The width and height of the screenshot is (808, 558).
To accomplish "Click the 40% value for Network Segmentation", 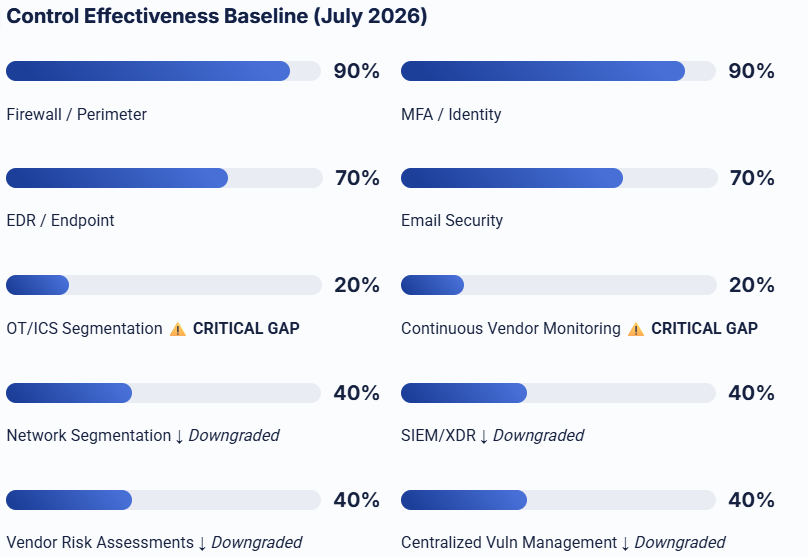I will [x=357, y=393].
